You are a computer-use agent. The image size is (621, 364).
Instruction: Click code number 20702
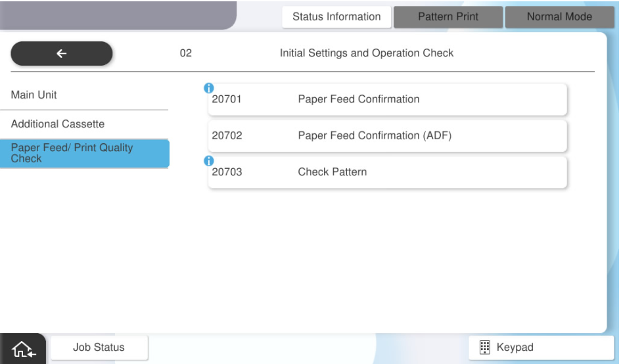tap(227, 136)
